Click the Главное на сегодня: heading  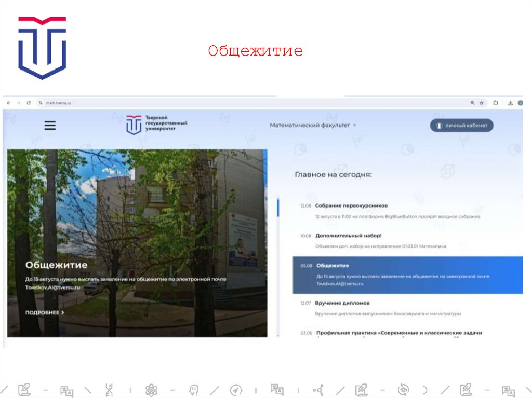(x=333, y=174)
